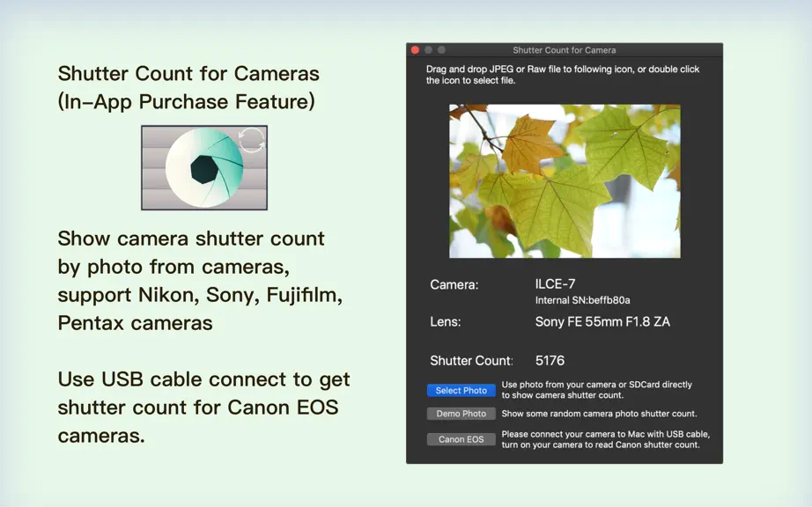Viewport: 812px width, 507px height.
Task: Click the 'Use USB cable connect' paragraph
Action: (203, 408)
